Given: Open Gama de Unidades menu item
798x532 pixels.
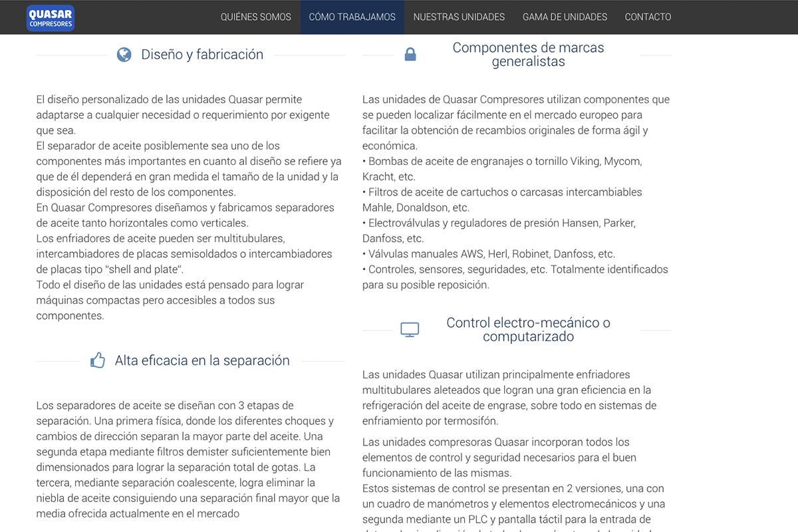Looking at the screenshot, I should [x=565, y=17].
